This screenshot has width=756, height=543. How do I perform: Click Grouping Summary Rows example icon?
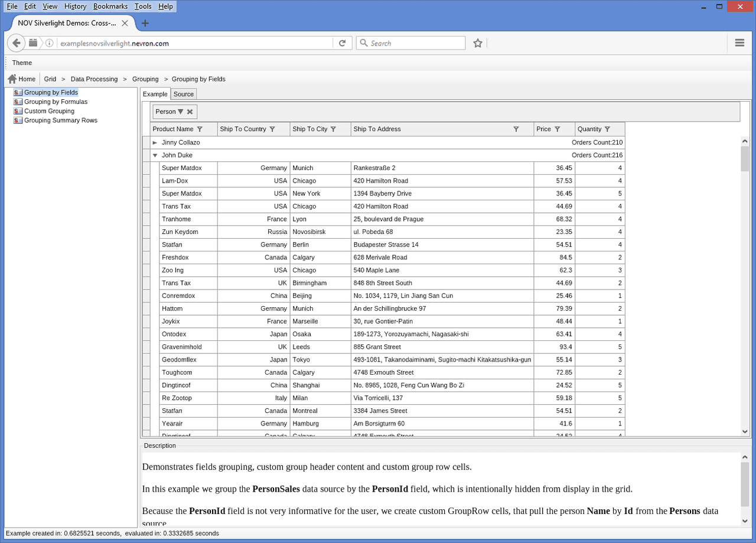tap(18, 120)
